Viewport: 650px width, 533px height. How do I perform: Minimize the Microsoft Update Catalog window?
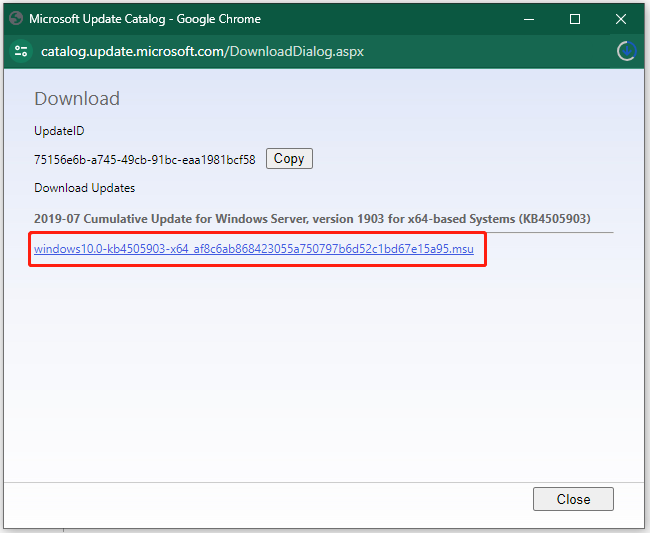point(529,19)
